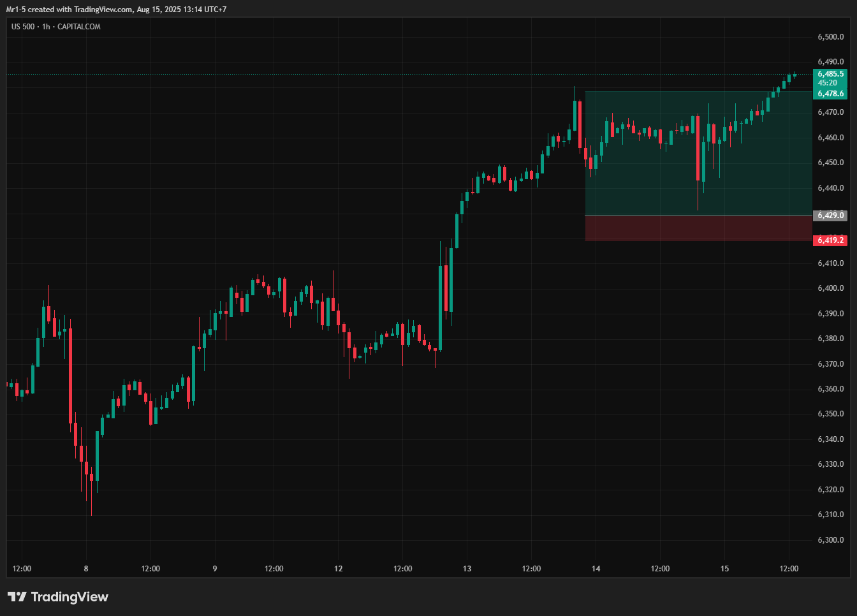The height and width of the screenshot is (616, 857).
Task: Click the red stop-loss zone of position
Action: (698, 228)
